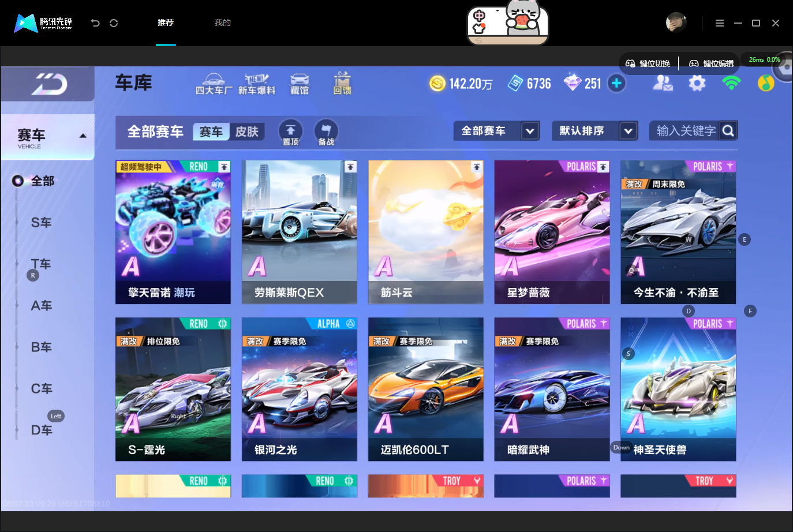Filter the garage by A车
Screen dimensions: 793x532
tap(42, 306)
